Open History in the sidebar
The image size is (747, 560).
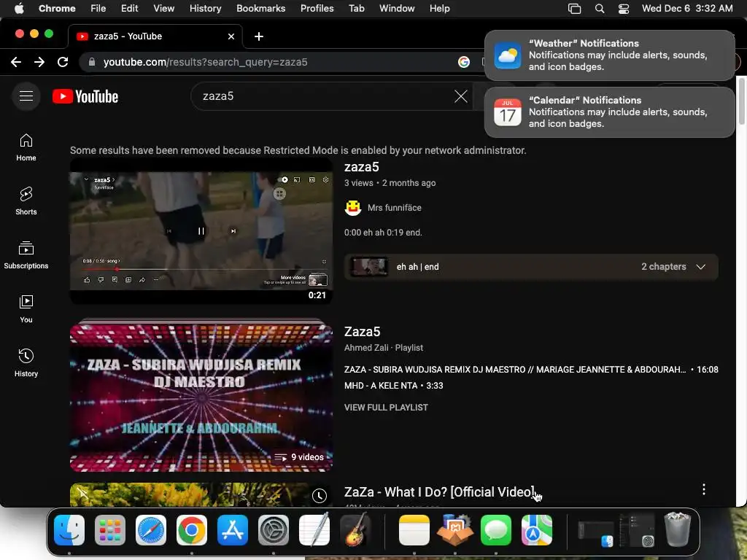(x=26, y=363)
